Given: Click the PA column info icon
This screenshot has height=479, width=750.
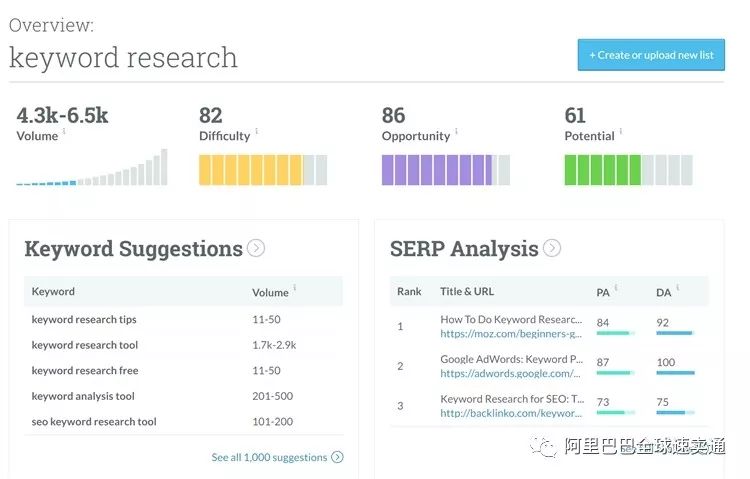Looking at the screenshot, I should pos(616,288).
